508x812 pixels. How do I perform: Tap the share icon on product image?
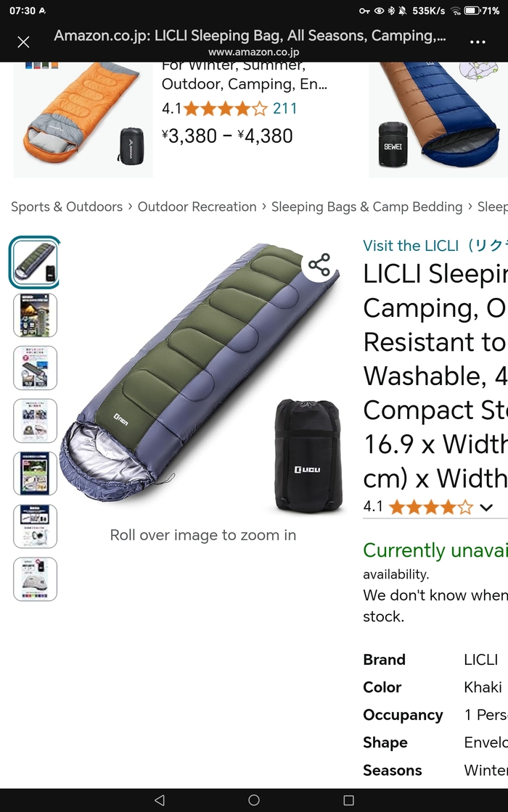pos(319,265)
